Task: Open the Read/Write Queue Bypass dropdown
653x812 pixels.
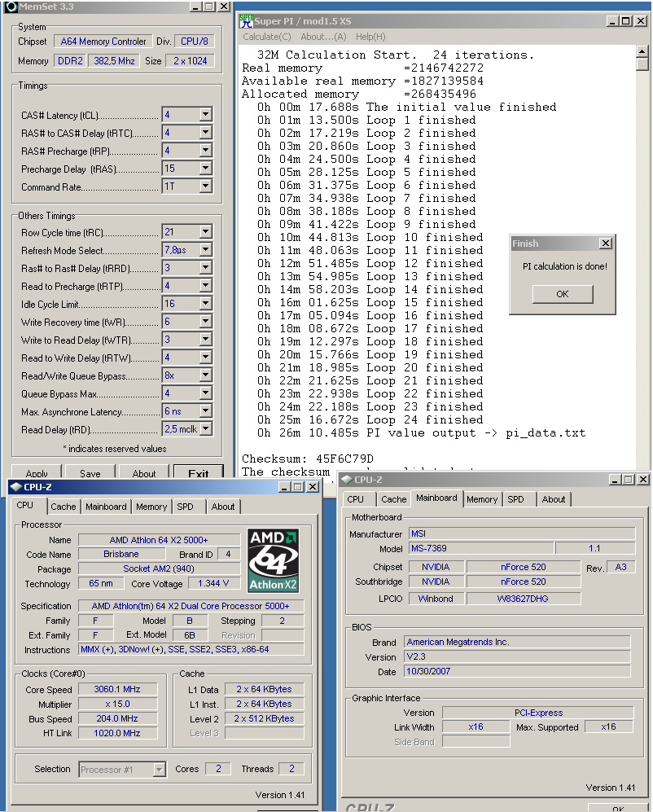Action: [205, 375]
